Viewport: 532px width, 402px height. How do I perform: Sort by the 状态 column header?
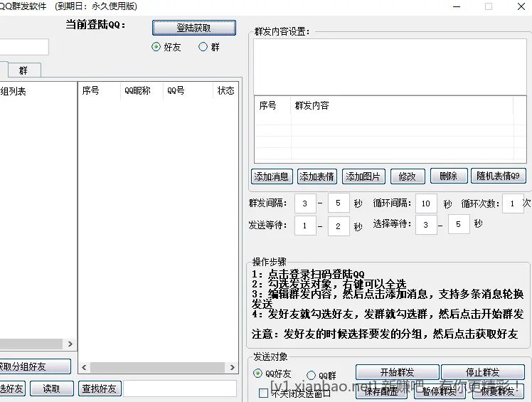225,90
